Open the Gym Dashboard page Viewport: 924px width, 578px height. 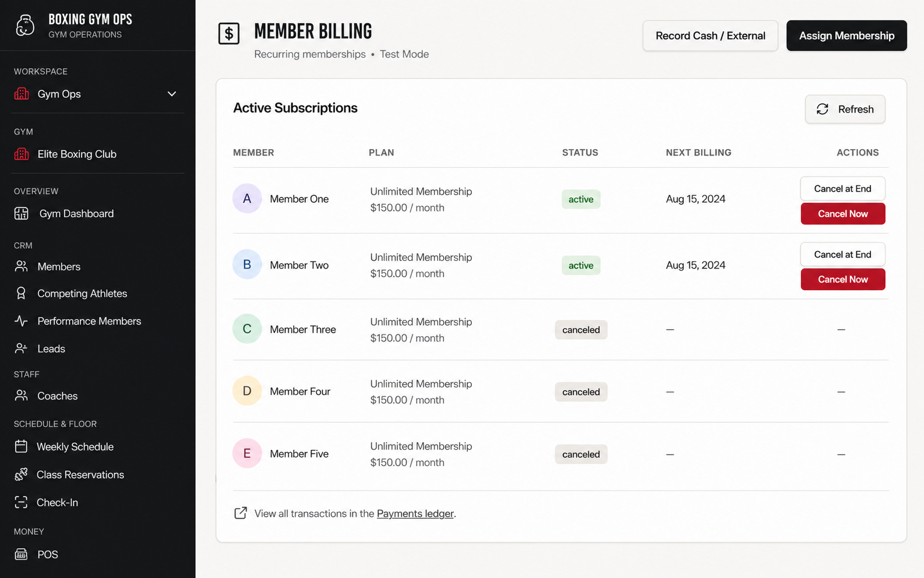76,213
